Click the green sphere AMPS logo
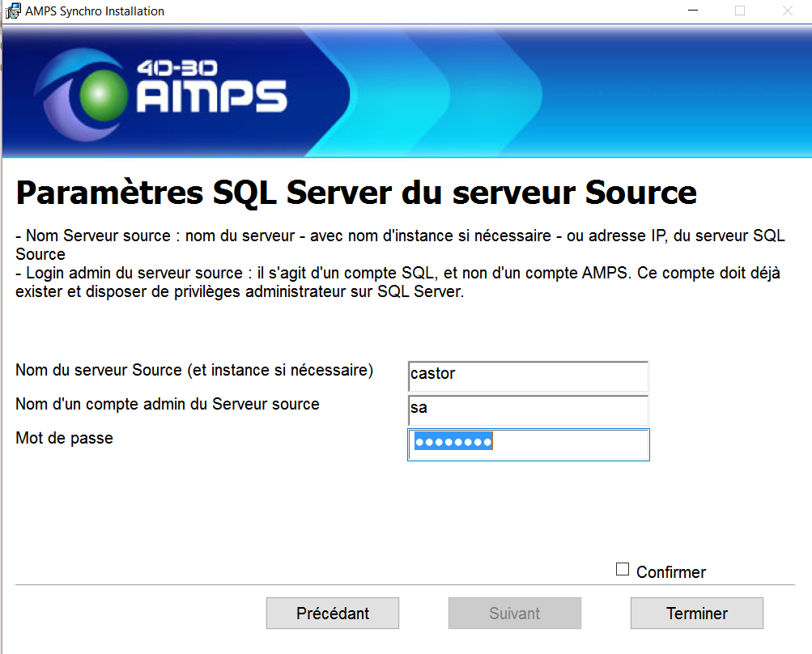The image size is (812, 654). click(x=105, y=94)
